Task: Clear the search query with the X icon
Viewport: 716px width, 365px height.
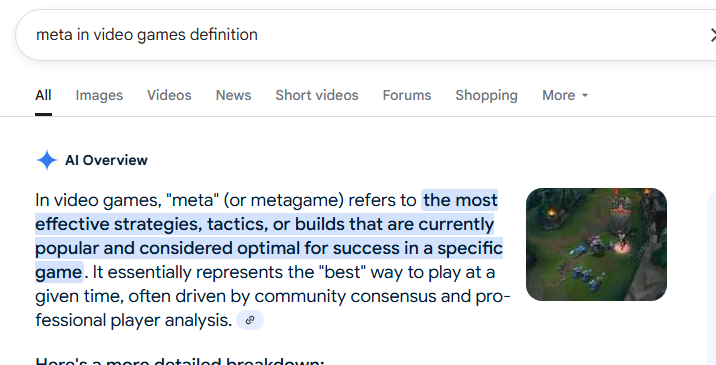Action: (x=712, y=35)
